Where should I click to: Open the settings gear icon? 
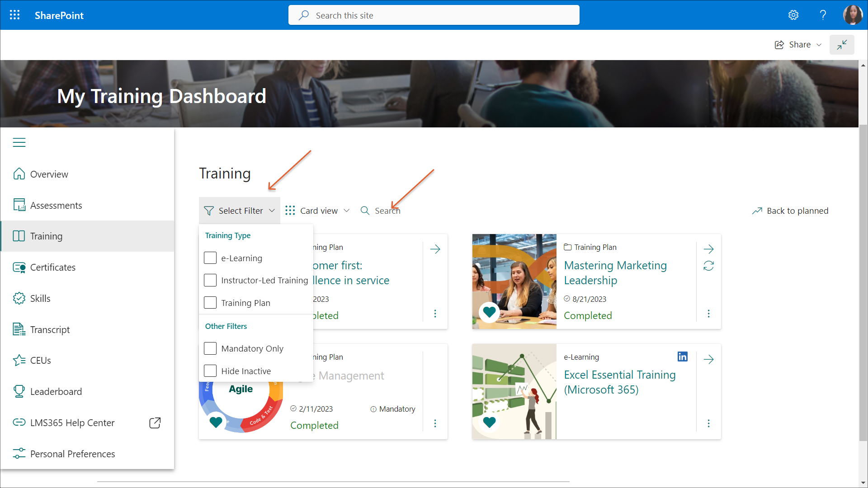pos(793,15)
